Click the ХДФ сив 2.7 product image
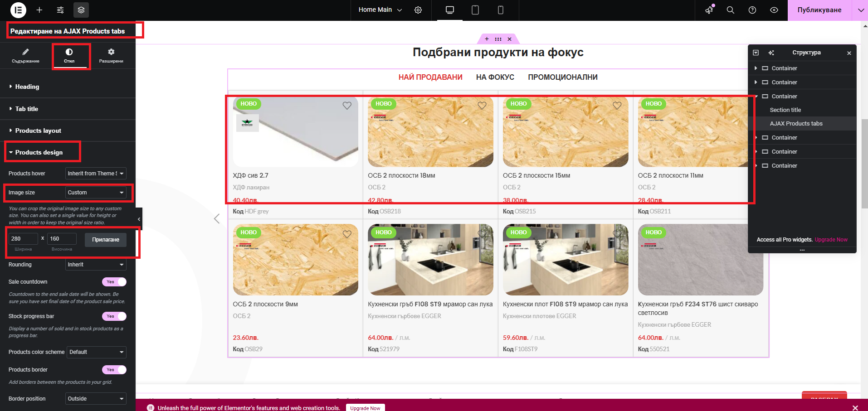Image resolution: width=868 pixels, height=411 pixels. point(296,131)
